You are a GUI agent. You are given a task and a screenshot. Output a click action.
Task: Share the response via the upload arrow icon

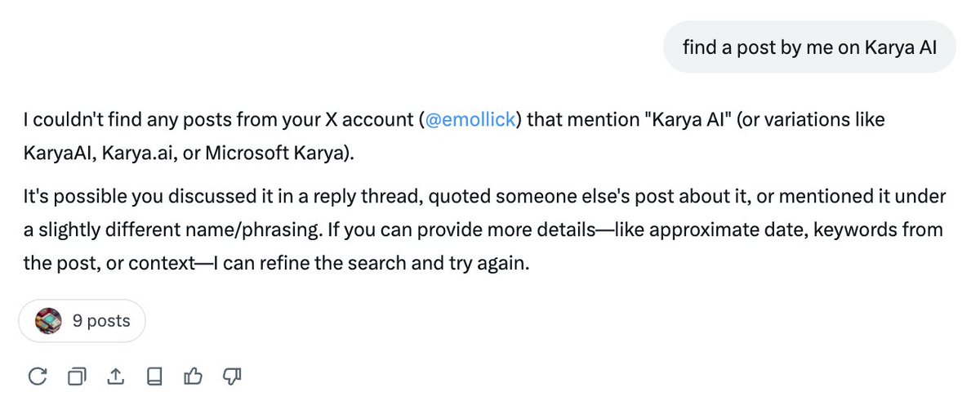(x=115, y=376)
